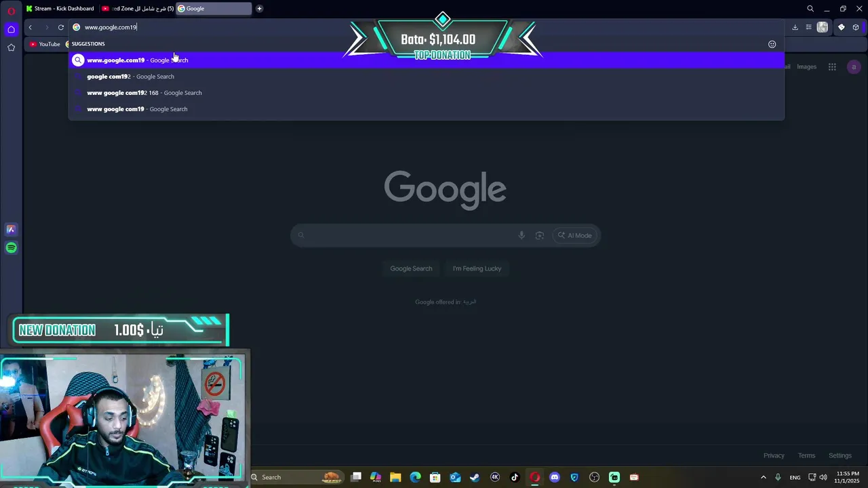Click the address bar with www.google.com19
The width and height of the screenshot is (868, 488).
pyautogui.click(x=427, y=27)
